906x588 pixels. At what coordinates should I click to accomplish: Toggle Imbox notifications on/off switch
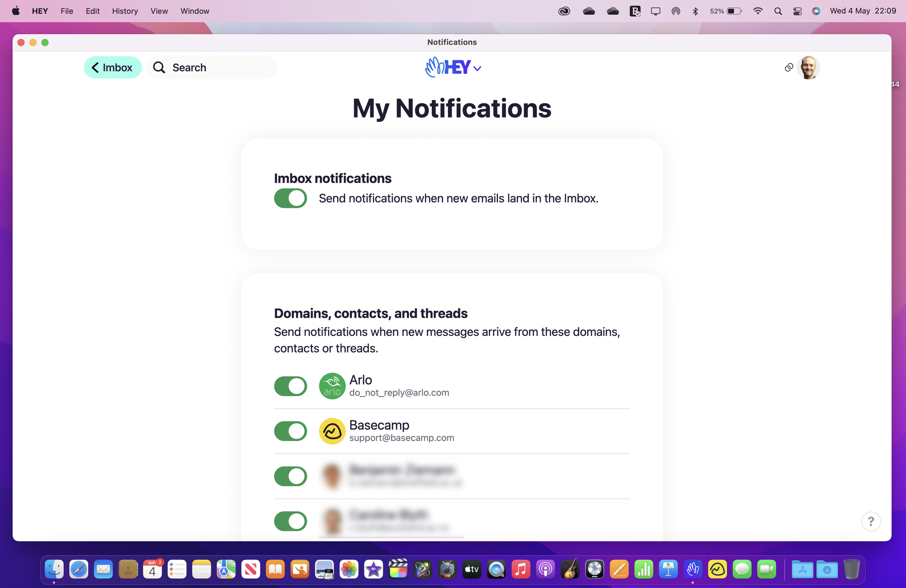(290, 198)
